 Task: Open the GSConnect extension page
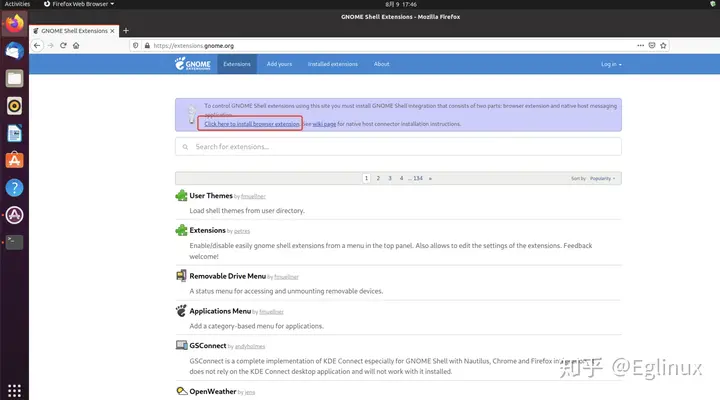pos(208,345)
